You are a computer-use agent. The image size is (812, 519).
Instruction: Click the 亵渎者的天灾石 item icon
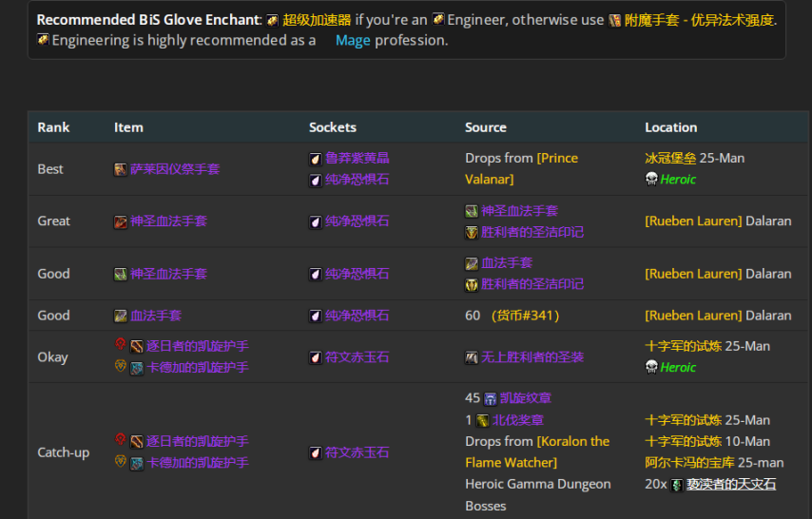(x=677, y=485)
